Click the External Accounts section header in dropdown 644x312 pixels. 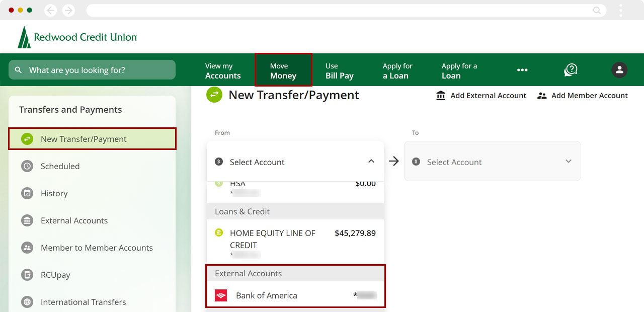(x=295, y=273)
